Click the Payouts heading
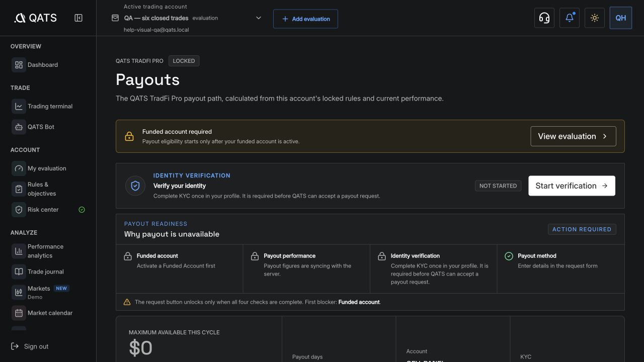The height and width of the screenshot is (362, 644). tap(147, 79)
